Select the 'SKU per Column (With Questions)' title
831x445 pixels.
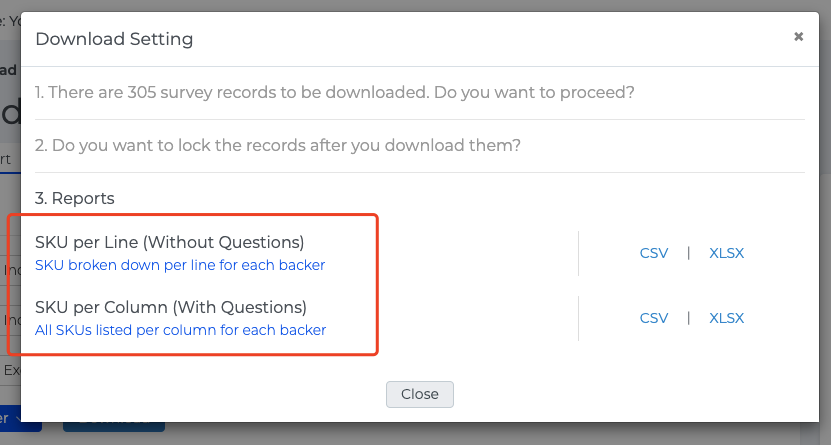point(171,307)
